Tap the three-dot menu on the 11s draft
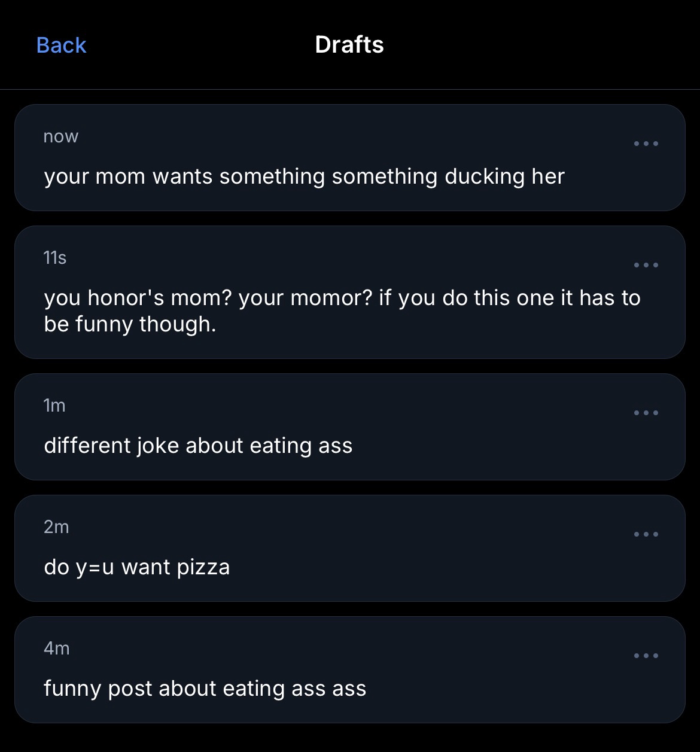The width and height of the screenshot is (700, 752). [646, 265]
